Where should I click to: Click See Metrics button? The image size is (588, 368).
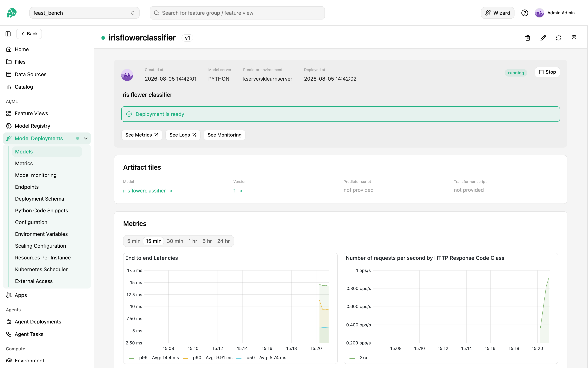142,135
